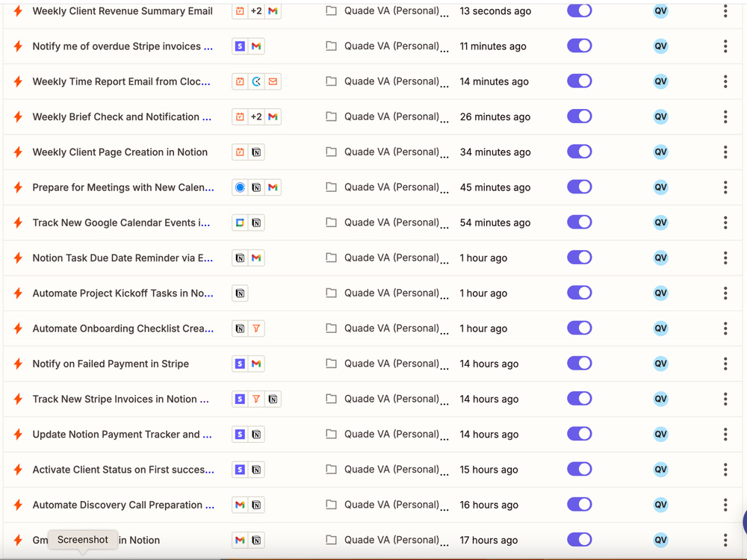747x560 pixels.
Task: Open Notify me of overdue Stripe invoices zap
Action: [123, 46]
